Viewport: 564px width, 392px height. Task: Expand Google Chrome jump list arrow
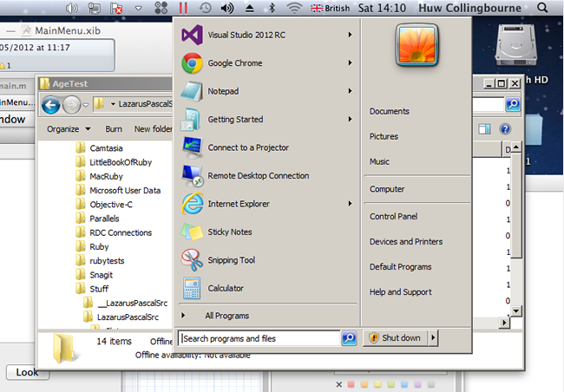coord(350,63)
